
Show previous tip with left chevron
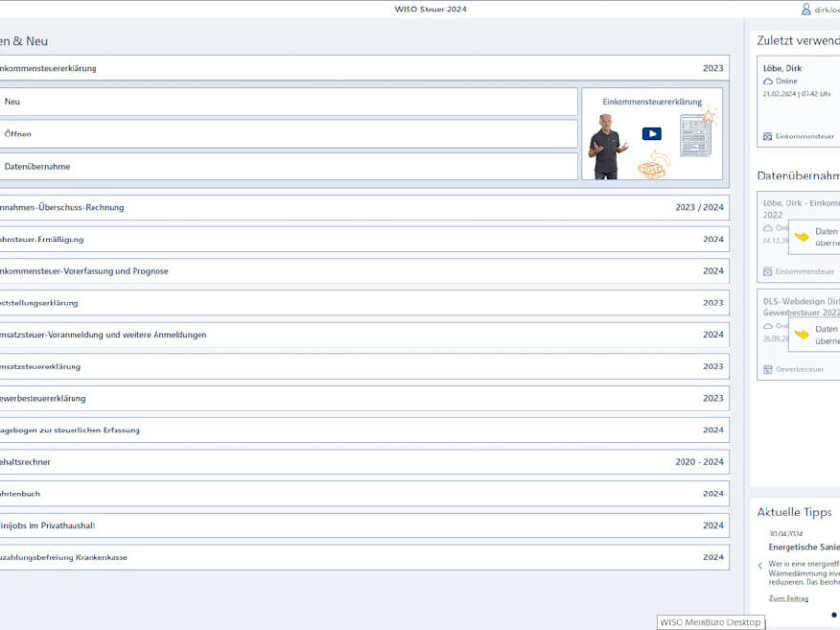click(760, 566)
